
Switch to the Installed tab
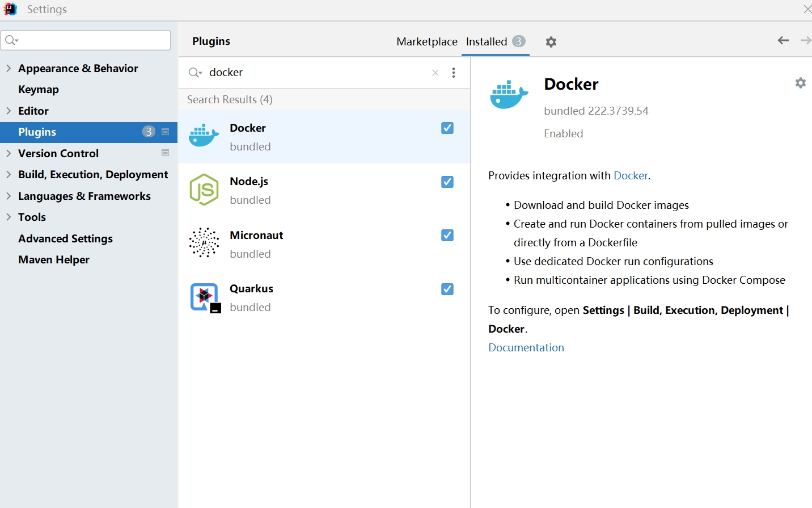click(496, 41)
